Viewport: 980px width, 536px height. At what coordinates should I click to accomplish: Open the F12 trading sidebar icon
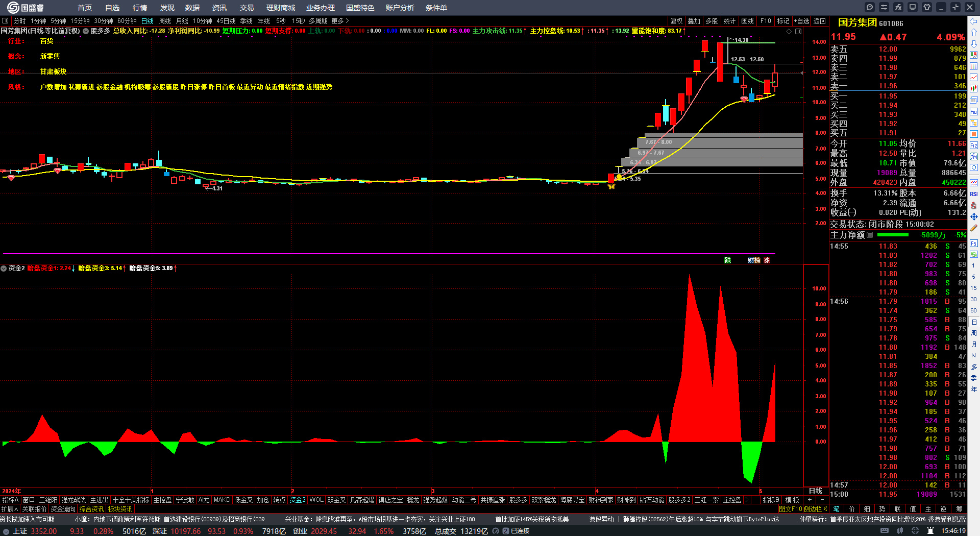coord(974,145)
